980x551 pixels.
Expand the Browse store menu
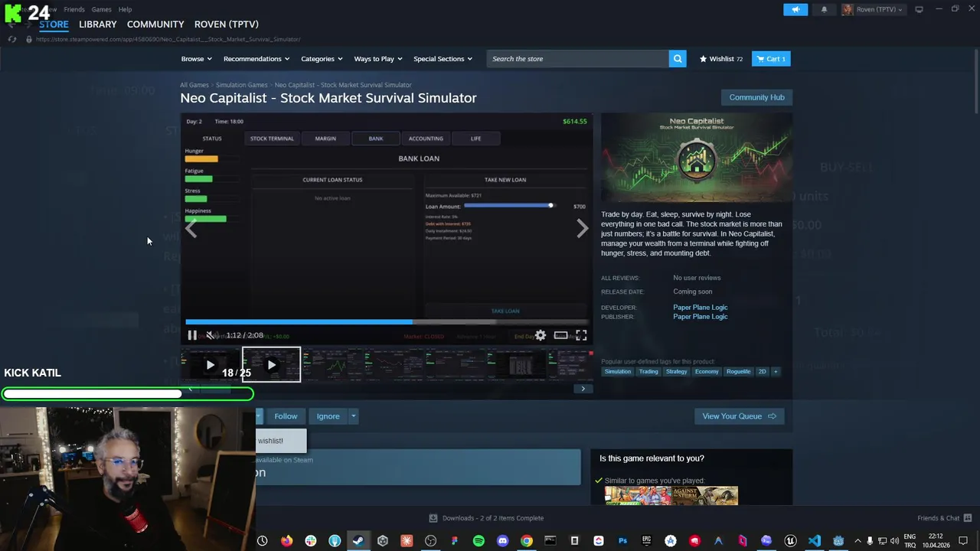pyautogui.click(x=195, y=59)
